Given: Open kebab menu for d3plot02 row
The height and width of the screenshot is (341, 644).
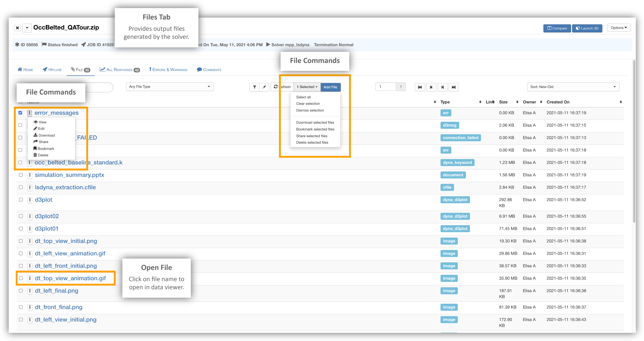Looking at the screenshot, I should click(30, 216).
